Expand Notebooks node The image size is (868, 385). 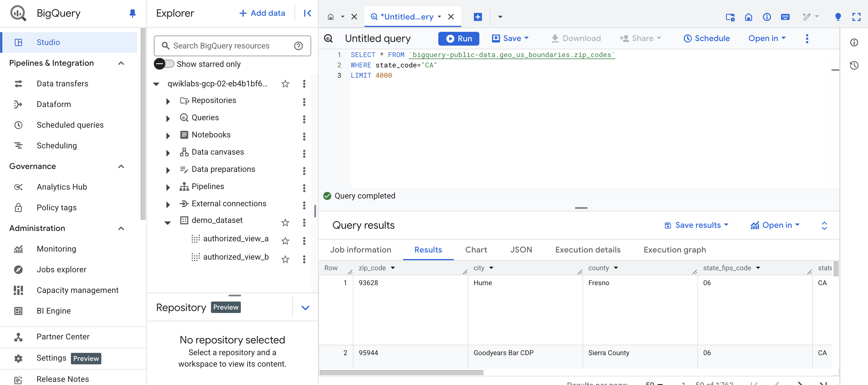pos(168,135)
